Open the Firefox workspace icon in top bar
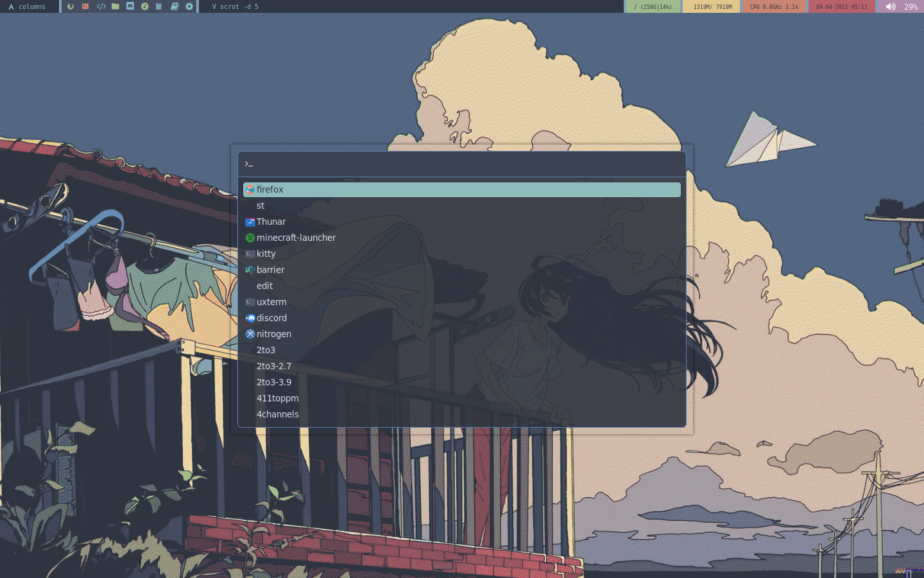This screenshot has width=924, height=578. (x=71, y=6)
